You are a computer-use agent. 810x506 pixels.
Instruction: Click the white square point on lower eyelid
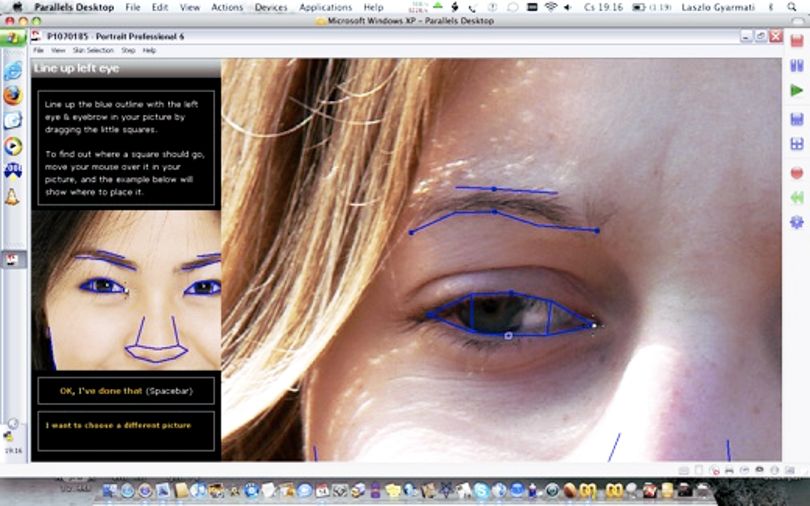[x=508, y=336]
